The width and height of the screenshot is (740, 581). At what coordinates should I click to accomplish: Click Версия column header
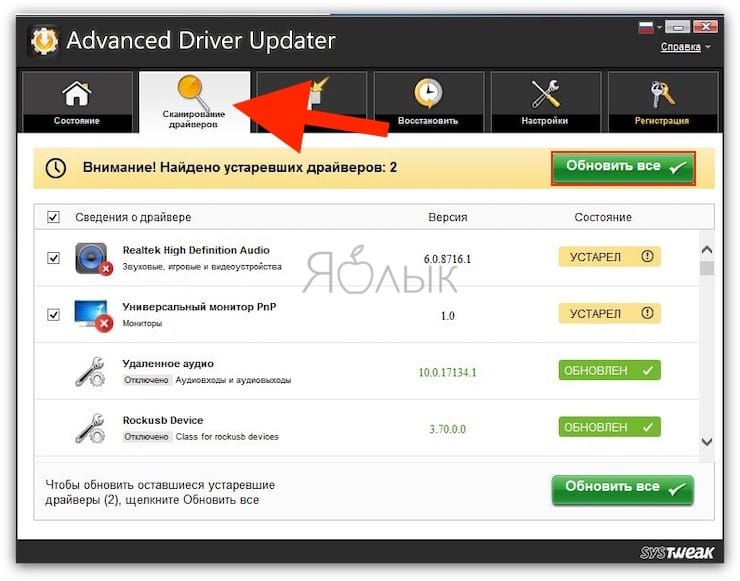point(448,217)
